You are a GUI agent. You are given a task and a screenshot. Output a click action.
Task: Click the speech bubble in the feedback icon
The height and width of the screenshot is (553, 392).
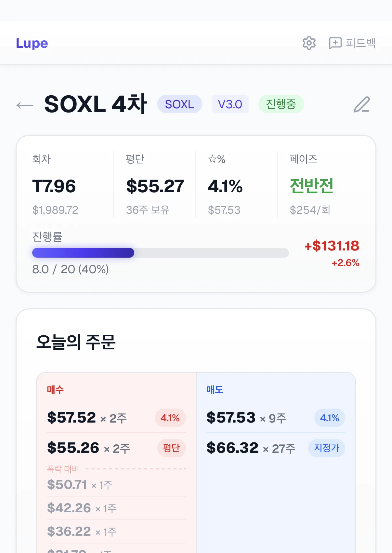tap(335, 43)
